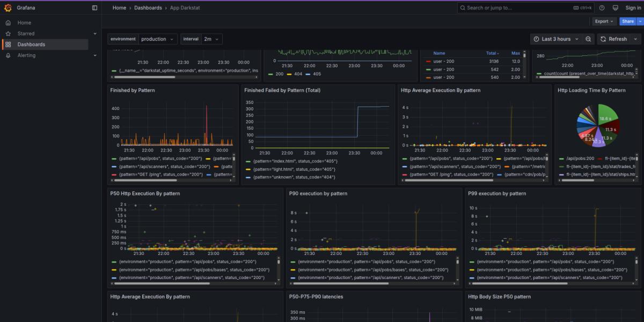Screen dimensions: 644x322
Task: Open Dashboards in the sidebar
Action: coord(31,44)
